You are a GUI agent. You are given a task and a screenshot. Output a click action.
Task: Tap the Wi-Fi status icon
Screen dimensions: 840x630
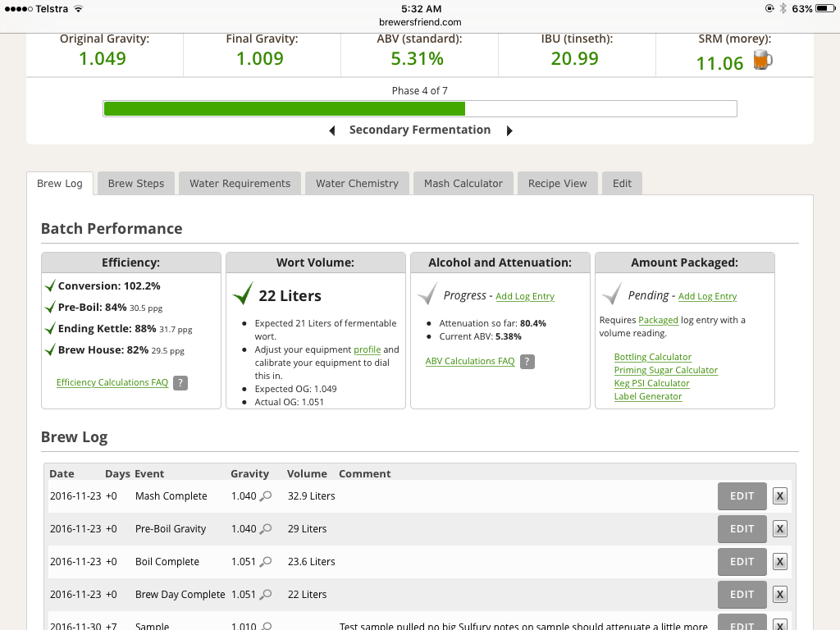click(79, 8)
